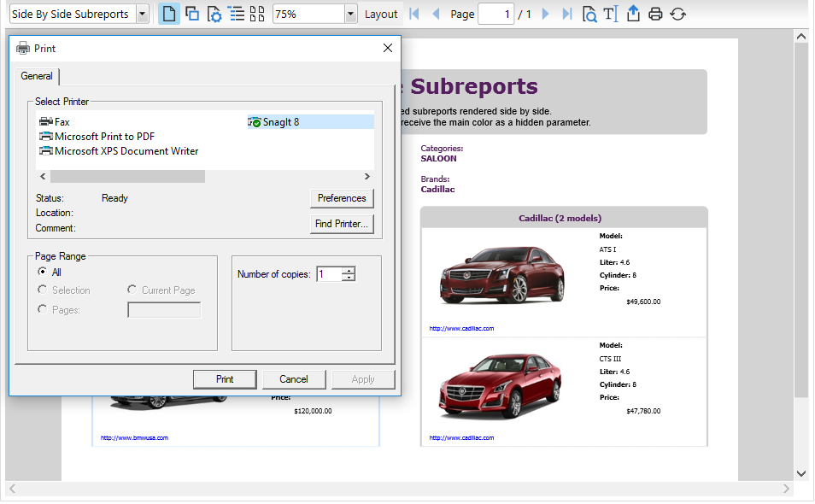The width and height of the screenshot is (815, 504).
Task: Open the page setup settings icon
Action: pyautogui.click(x=214, y=14)
